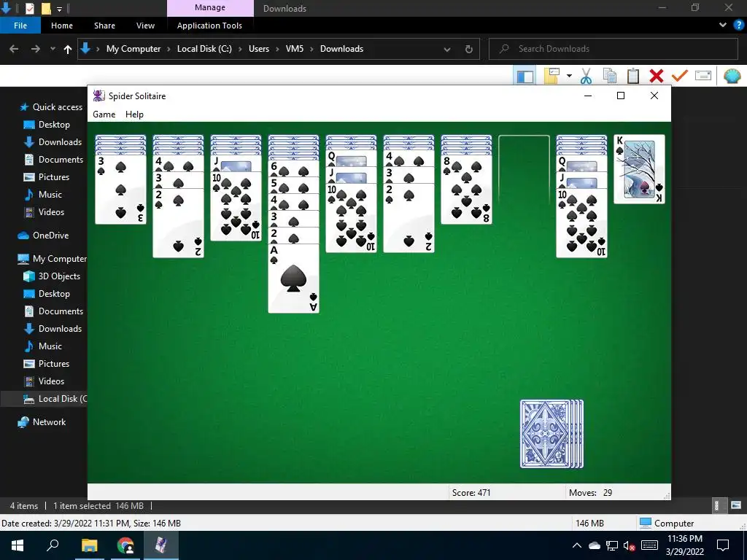Switch to the Home ribbon tab
747x560 pixels.
[62, 26]
